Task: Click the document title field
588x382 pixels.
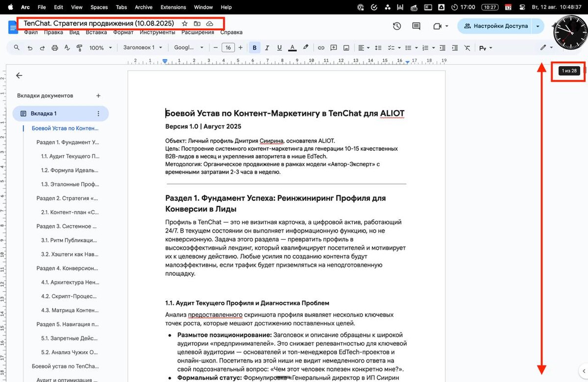Action: [100, 24]
